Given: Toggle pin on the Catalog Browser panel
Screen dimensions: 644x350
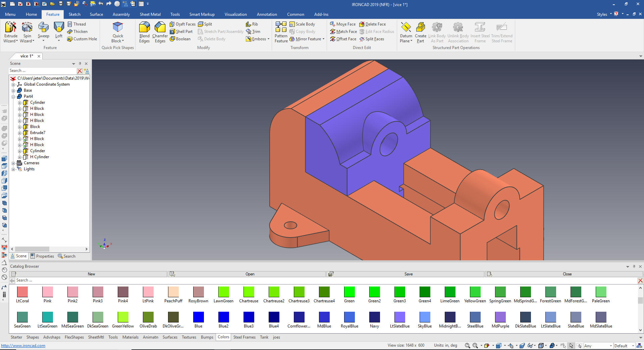Looking at the screenshot, I should (x=634, y=266).
